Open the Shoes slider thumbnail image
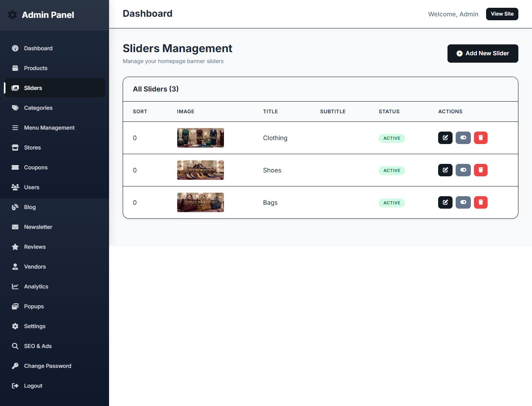 click(x=201, y=170)
